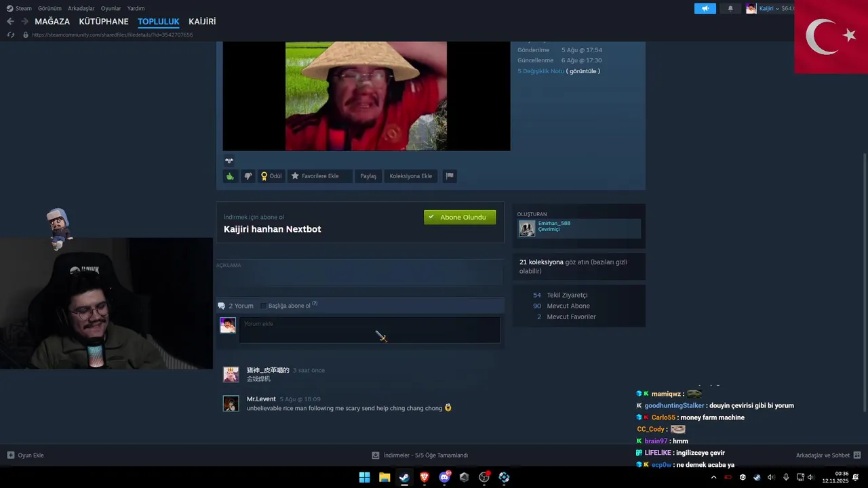
Task: Click the Kaijiri avatar in header
Action: coord(751,8)
